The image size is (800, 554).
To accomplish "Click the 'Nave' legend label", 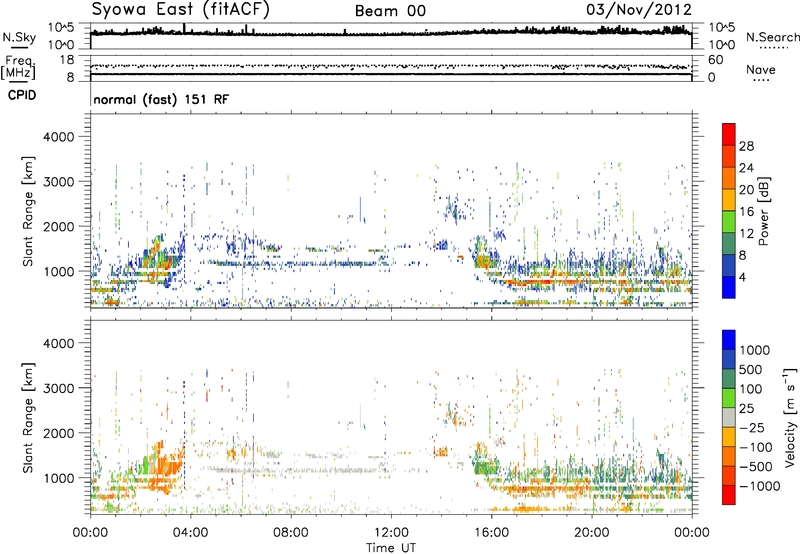I will 761,69.
